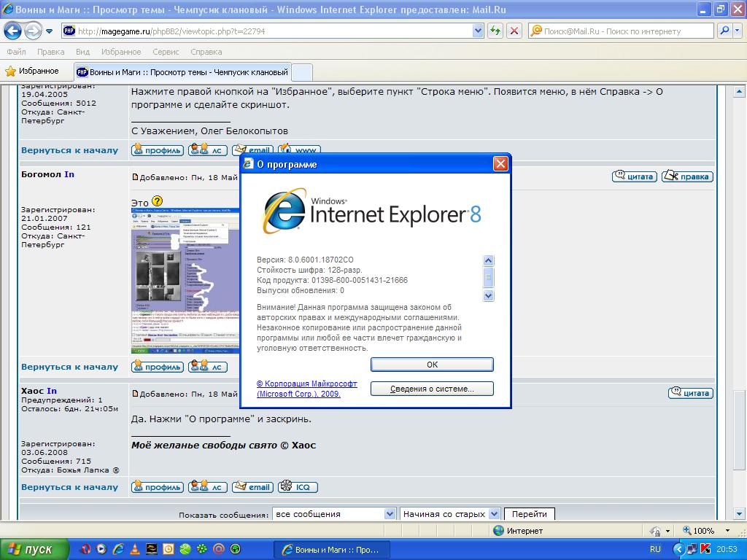Click post icon before Добавлено in Богомол's post

point(135,178)
